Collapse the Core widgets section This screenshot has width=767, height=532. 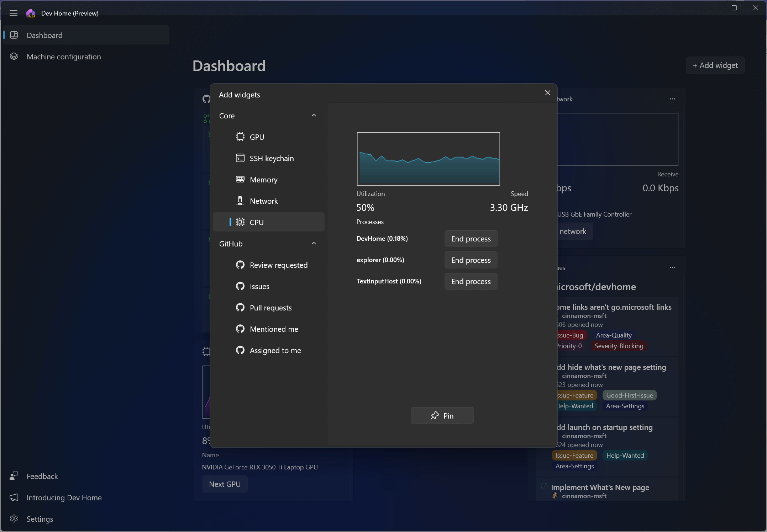pos(314,115)
